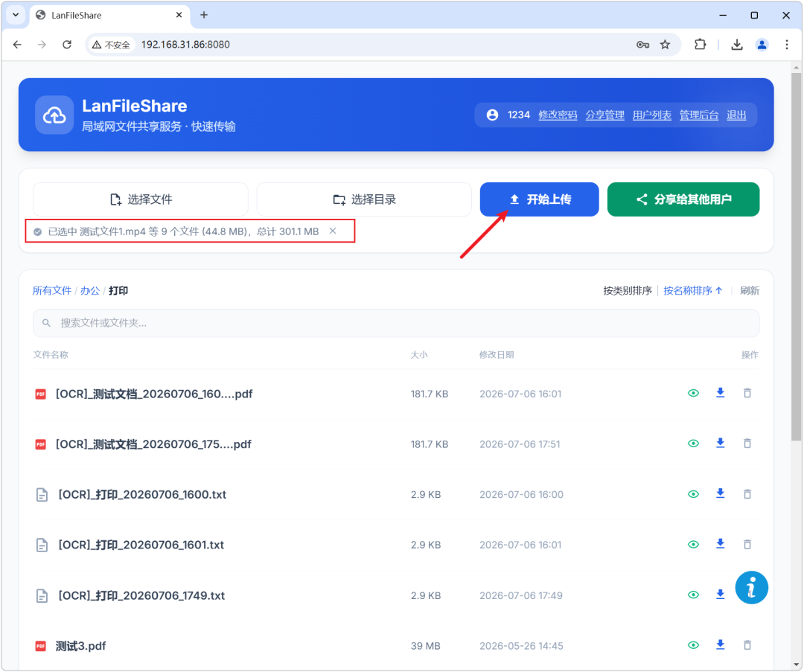Download [OCR]_打印_20260706_1749.txt
Screen dimensions: 804x672
(x=721, y=594)
